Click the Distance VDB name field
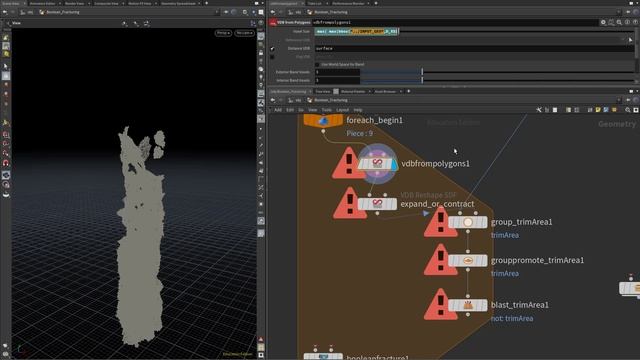 click(474, 49)
